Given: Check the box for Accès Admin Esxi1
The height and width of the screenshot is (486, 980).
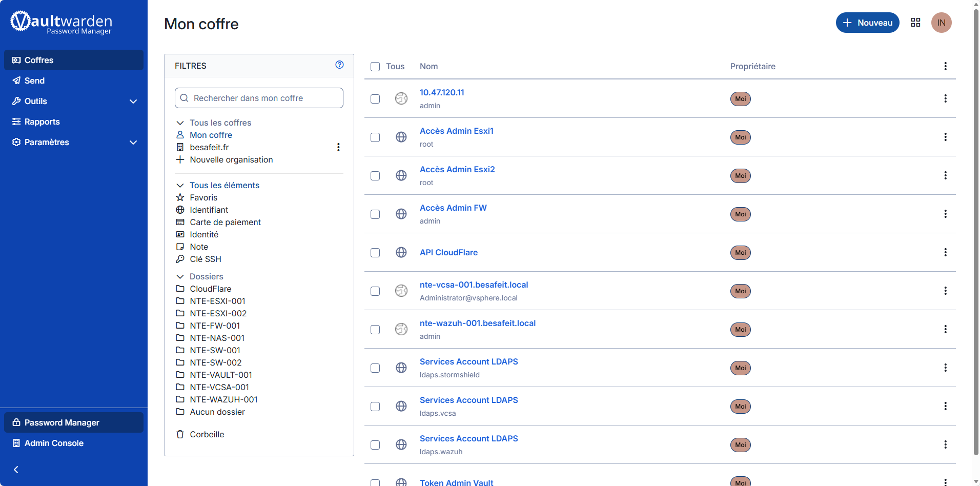Looking at the screenshot, I should pos(375,137).
